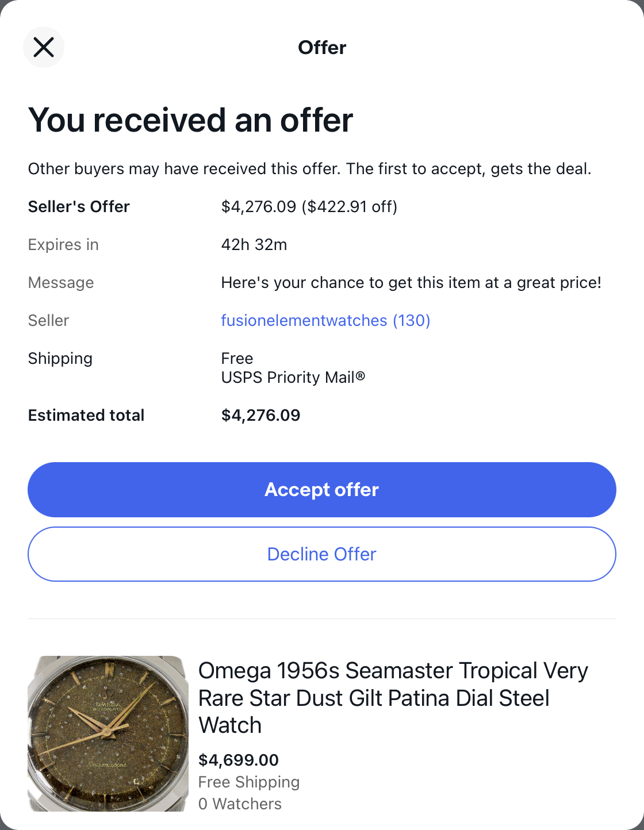Click the "Other buyers may have received" notice

(x=309, y=168)
